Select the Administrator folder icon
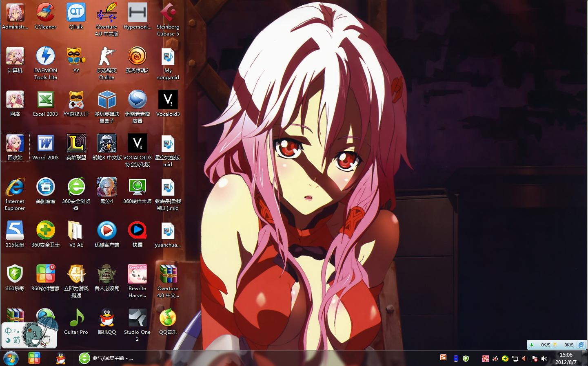This screenshot has height=366, width=588. 15,16
